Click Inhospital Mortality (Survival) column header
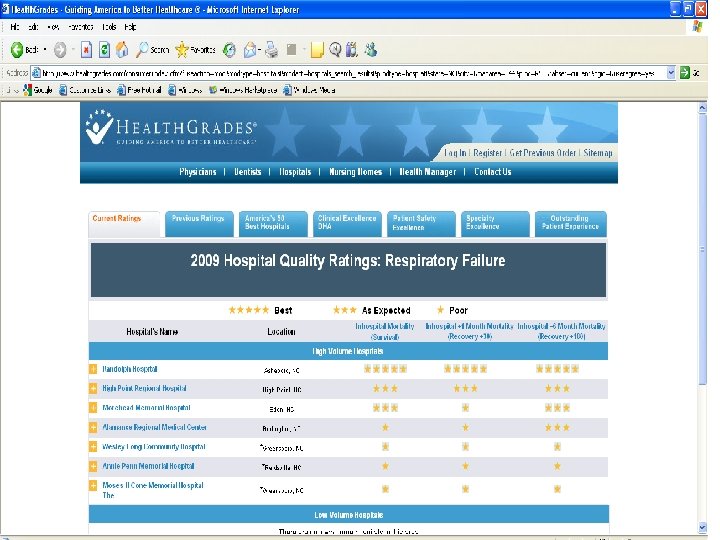This screenshot has width=720, height=540. pos(385,331)
